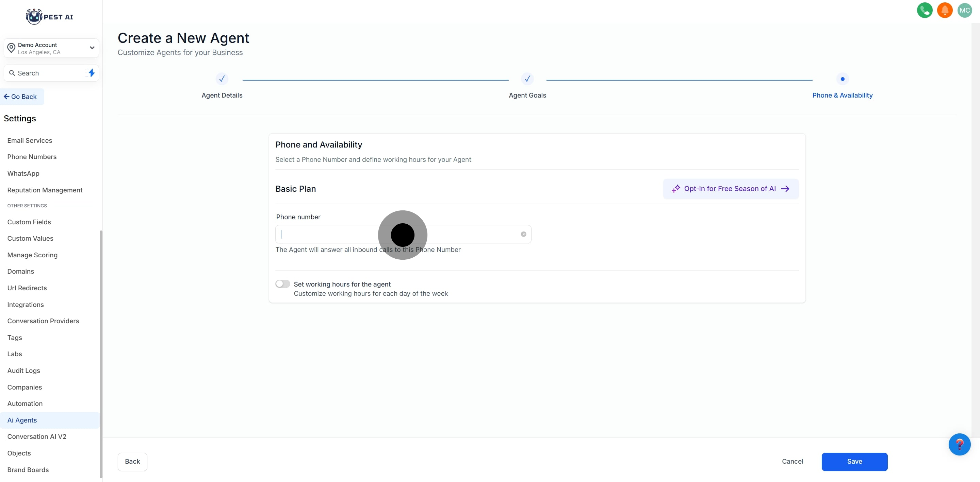This screenshot has height=482, width=980.
Task: Open Conversation AI V2 settings
Action: 37,436
